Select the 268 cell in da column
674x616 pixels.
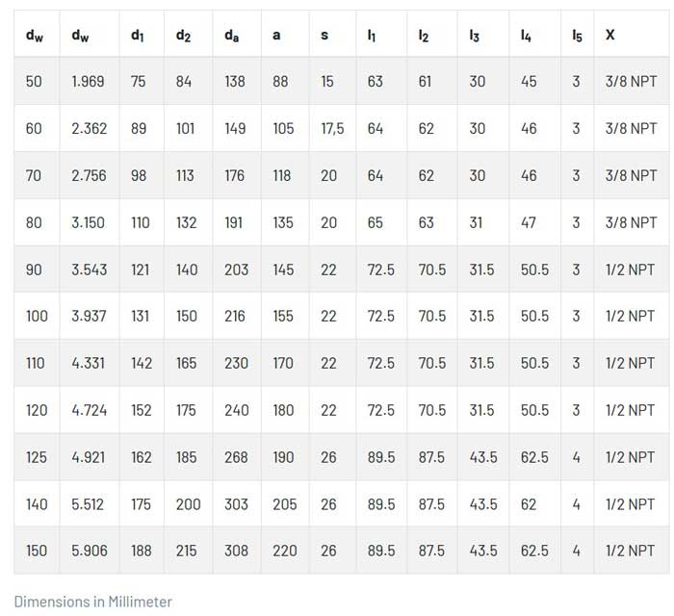pyautogui.click(x=236, y=457)
